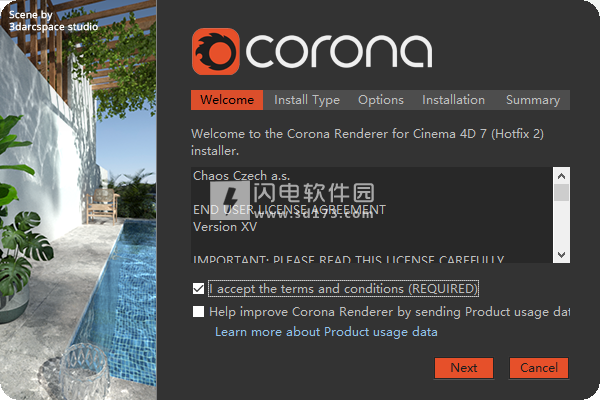Open the Summary tab

[x=533, y=100]
